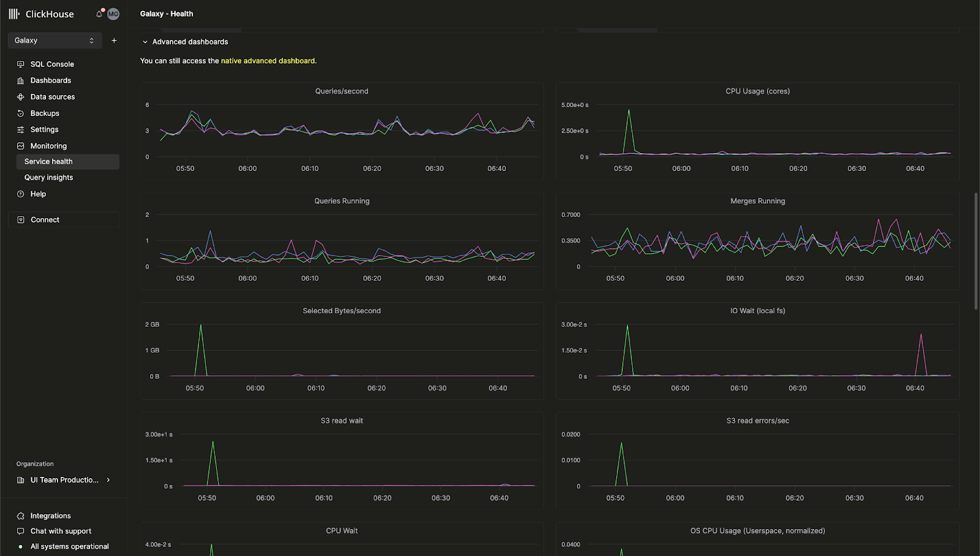Open the native advanced dashboard link

268,61
